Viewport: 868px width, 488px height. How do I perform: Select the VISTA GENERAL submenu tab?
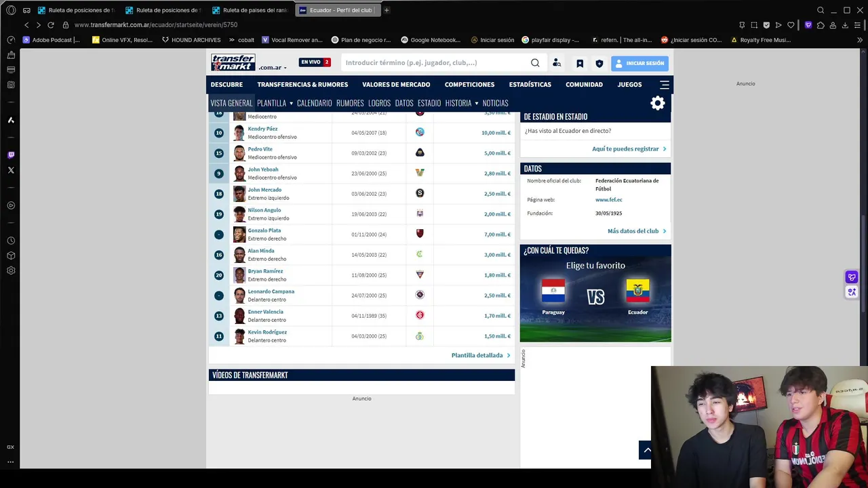click(231, 103)
